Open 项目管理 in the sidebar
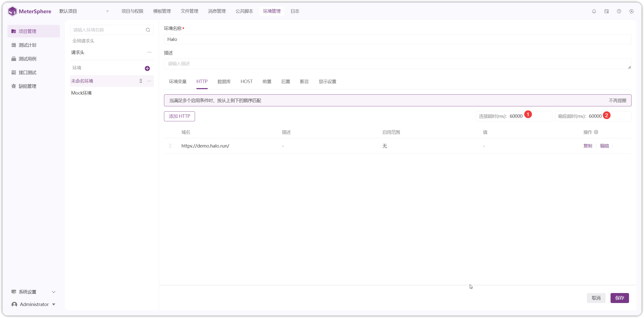The image size is (644, 318). coord(33,31)
